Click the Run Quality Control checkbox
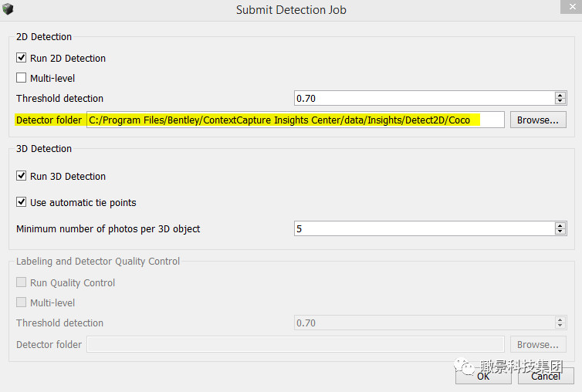This screenshot has width=582, height=392. (21, 282)
